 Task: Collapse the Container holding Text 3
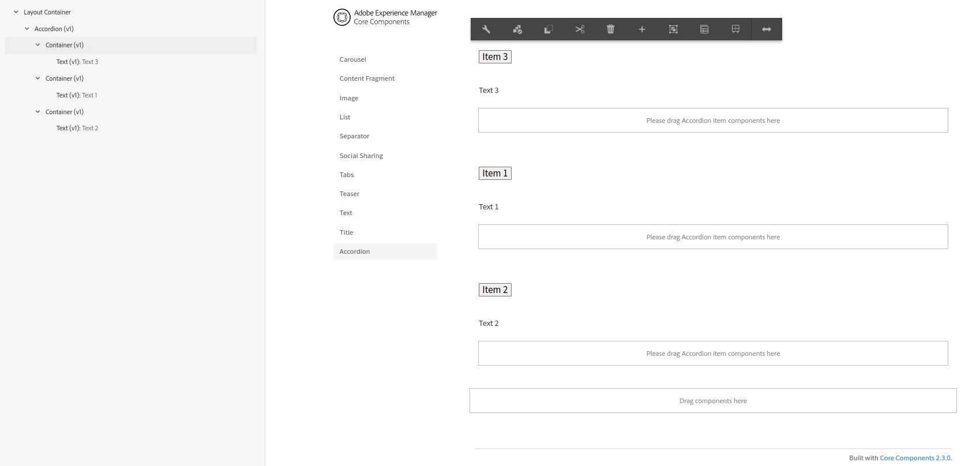click(x=38, y=45)
